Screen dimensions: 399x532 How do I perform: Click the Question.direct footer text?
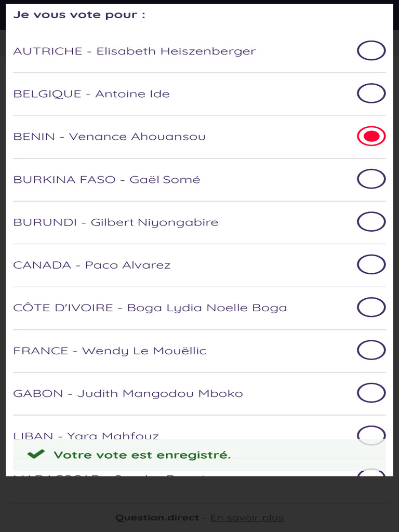[157, 517]
